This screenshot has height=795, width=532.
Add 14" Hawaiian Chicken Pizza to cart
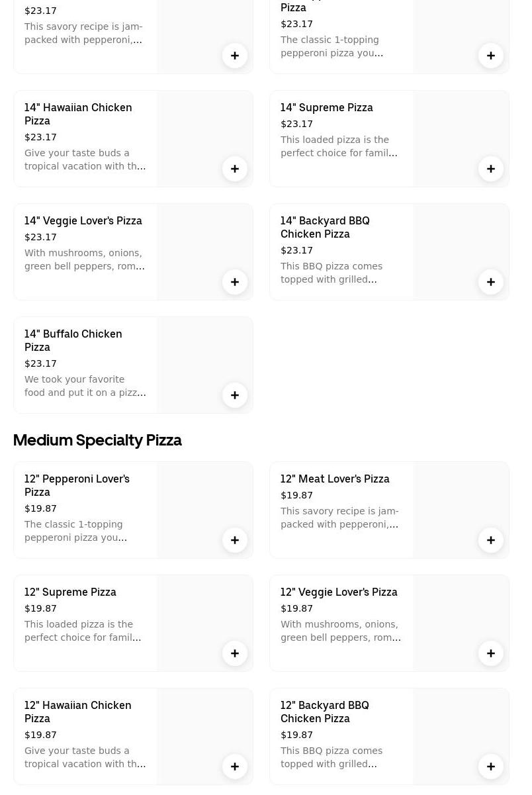tap(235, 169)
